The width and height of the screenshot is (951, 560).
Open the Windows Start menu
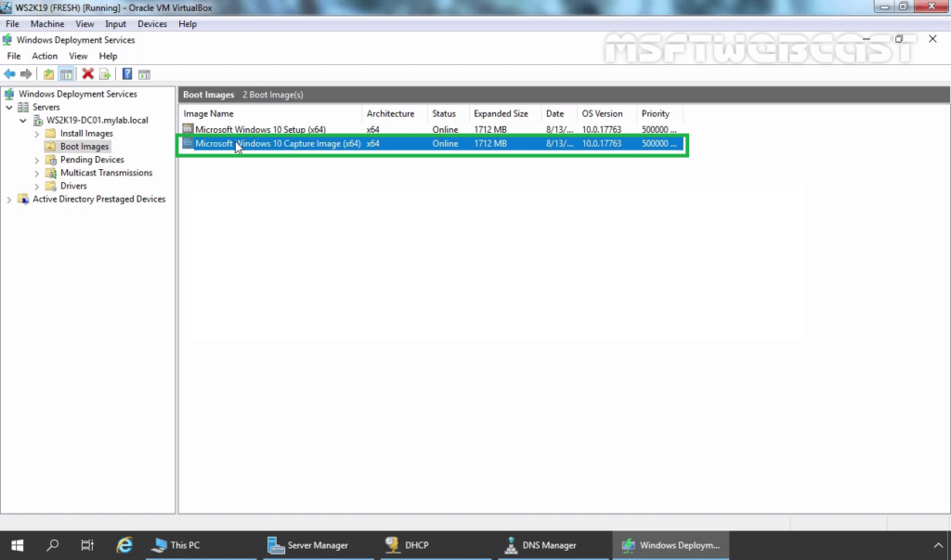pos(17,545)
